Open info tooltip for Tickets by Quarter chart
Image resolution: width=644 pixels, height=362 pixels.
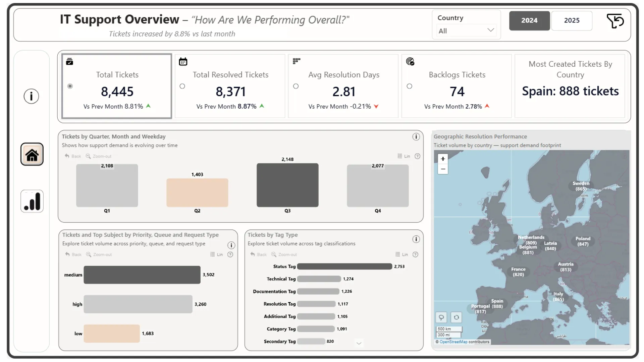tap(416, 136)
